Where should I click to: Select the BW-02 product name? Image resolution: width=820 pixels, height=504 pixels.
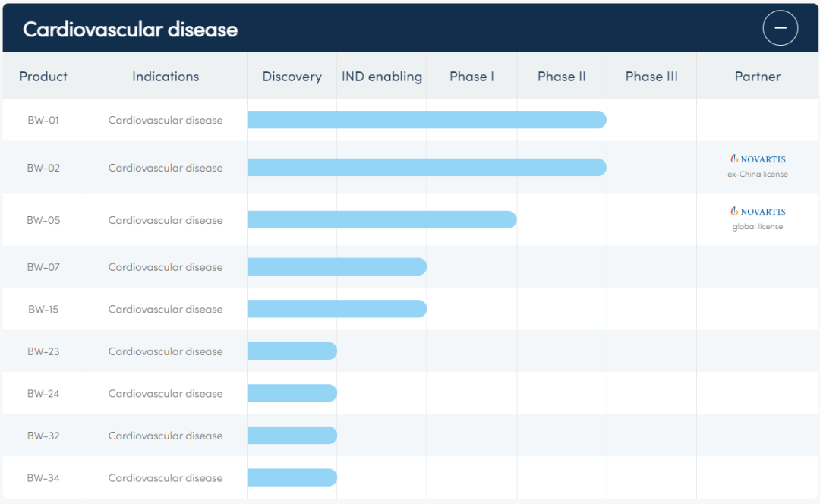pyautogui.click(x=43, y=169)
